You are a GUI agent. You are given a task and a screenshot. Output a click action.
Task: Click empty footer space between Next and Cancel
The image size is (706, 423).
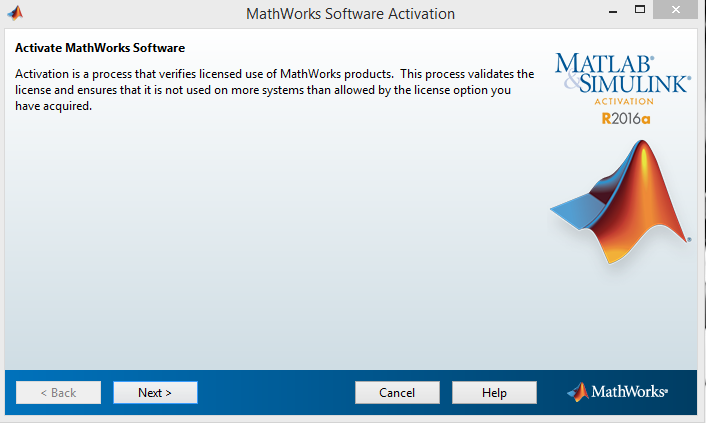pyautogui.click(x=275, y=393)
